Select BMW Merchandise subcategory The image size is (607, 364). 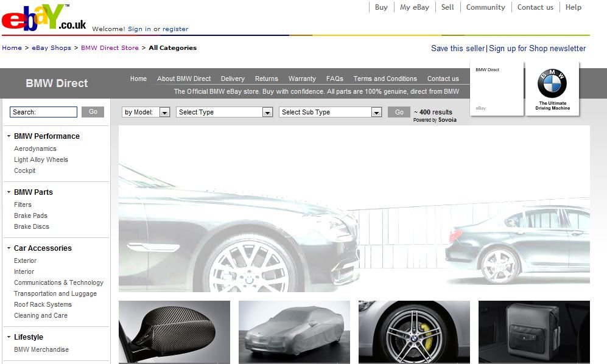(41, 349)
